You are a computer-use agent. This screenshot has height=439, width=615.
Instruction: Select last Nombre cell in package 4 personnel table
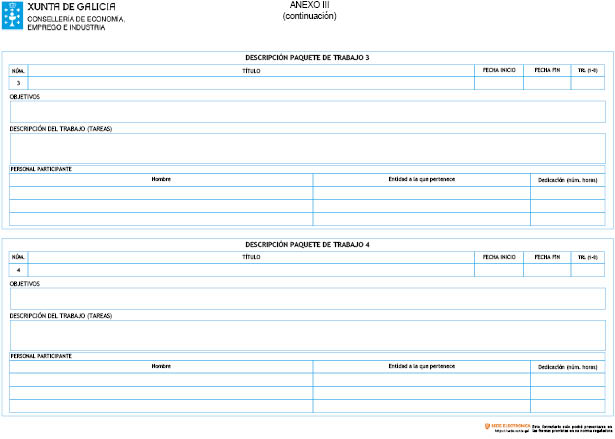(161, 406)
